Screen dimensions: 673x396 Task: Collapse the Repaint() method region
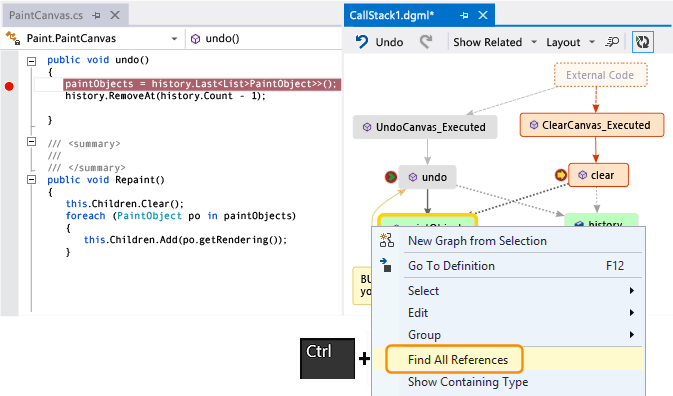[x=31, y=180]
